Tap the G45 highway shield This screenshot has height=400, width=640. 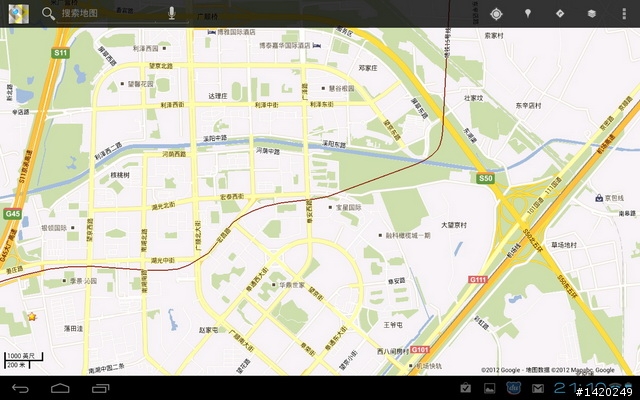(x=12, y=214)
